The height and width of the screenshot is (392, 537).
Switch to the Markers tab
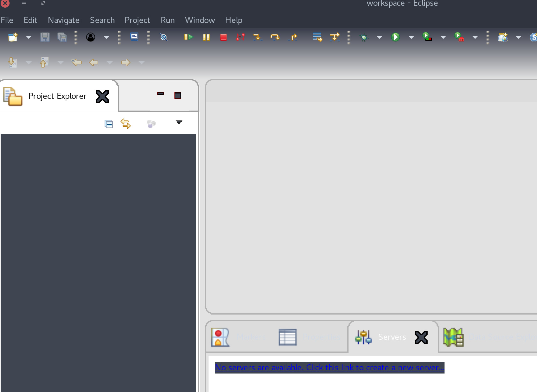[x=239, y=337]
